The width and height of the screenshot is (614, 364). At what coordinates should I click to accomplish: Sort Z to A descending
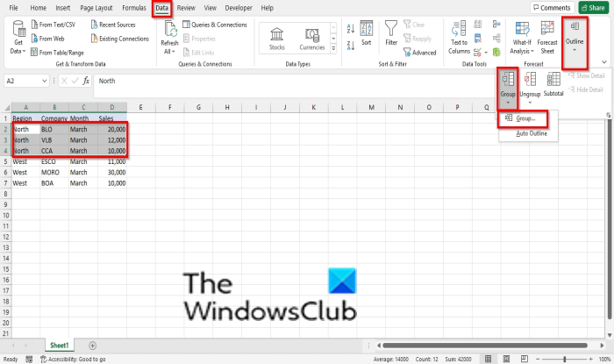(351, 46)
